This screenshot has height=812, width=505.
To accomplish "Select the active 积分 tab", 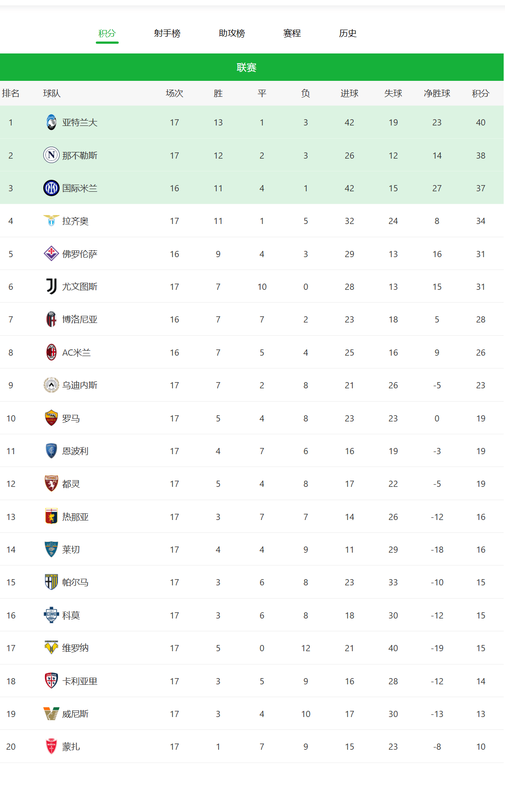I will click(107, 33).
